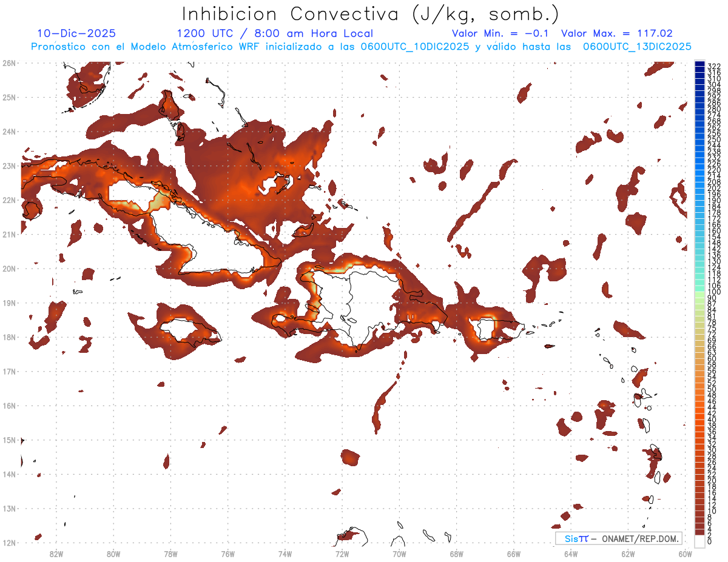Click the "Pronostico con el Modelo Atmosferico WRF" line
The image size is (728, 562).
pyautogui.click(x=361, y=47)
